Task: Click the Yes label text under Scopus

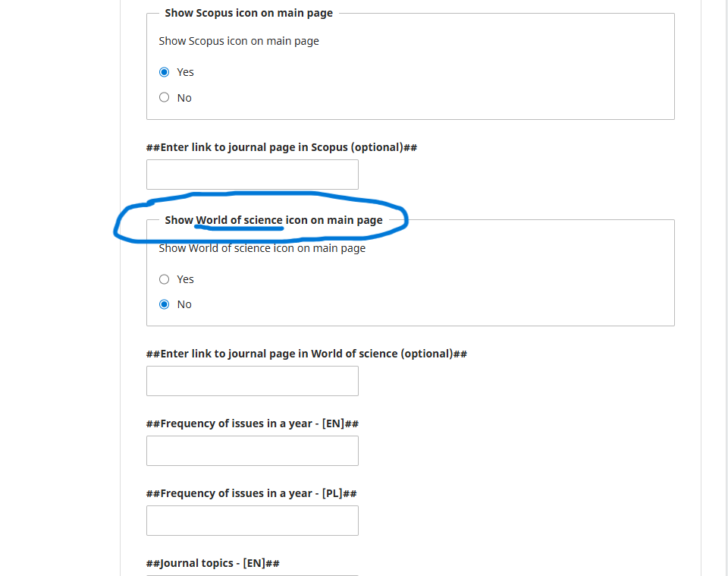Action: tap(186, 72)
